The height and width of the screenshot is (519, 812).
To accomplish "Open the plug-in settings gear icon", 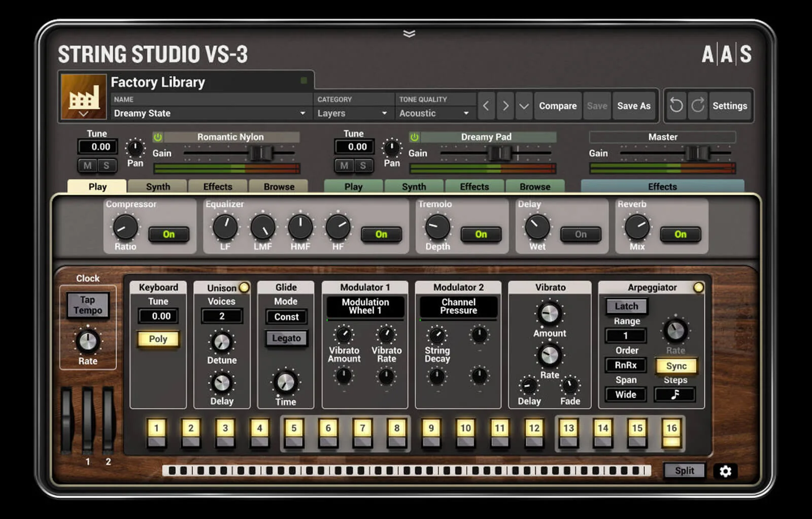I will pos(725,471).
